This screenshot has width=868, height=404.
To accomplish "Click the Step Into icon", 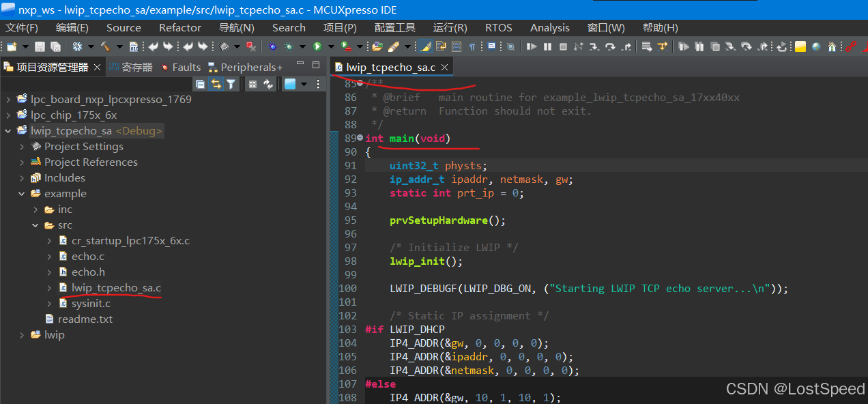I will (594, 46).
